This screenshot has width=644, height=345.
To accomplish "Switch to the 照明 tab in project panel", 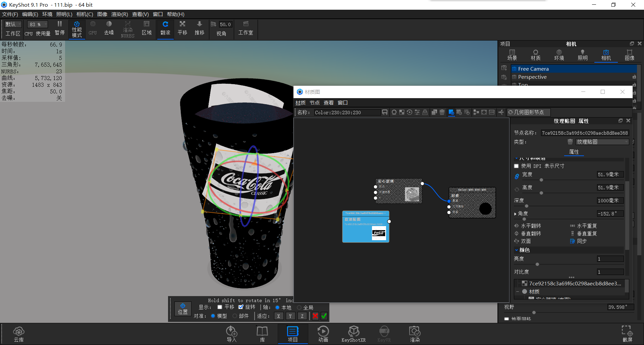I will tap(582, 55).
